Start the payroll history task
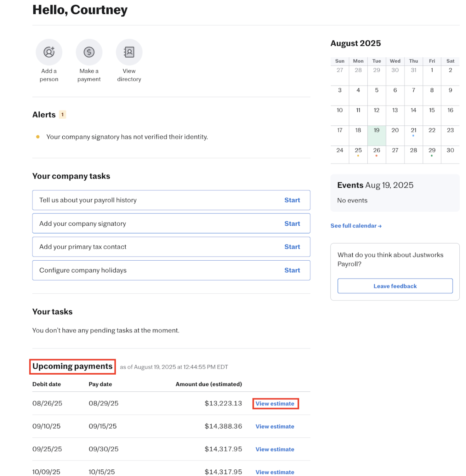 [292, 200]
